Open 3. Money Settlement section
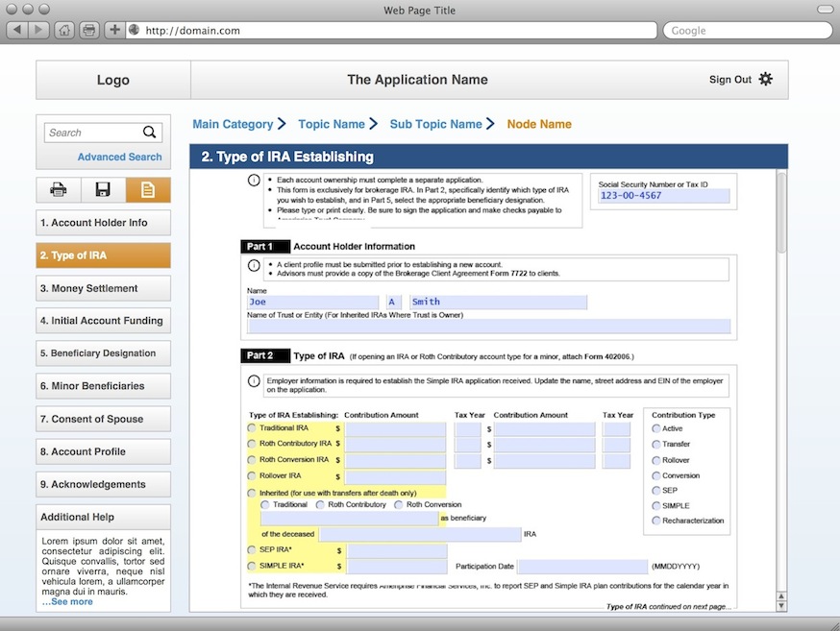Screen dimensions: 840x631 [x=104, y=288]
